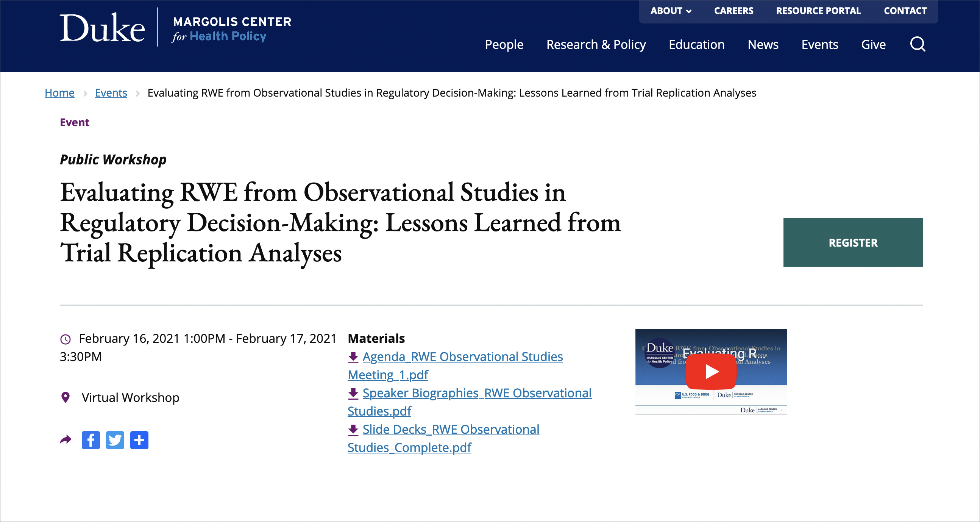Download Slide Decks_RWE Observational Studies_Complete.pdf
Image resolution: width=980 pixels, height=522 pixels.
[443, 439]
